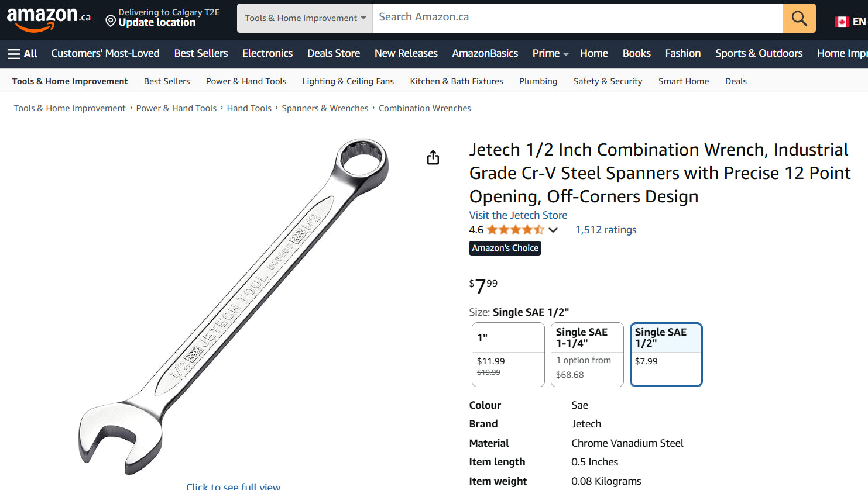The image size is (868, 490).
Task: Select the 1" size option
Action: (x=508, y=354)
